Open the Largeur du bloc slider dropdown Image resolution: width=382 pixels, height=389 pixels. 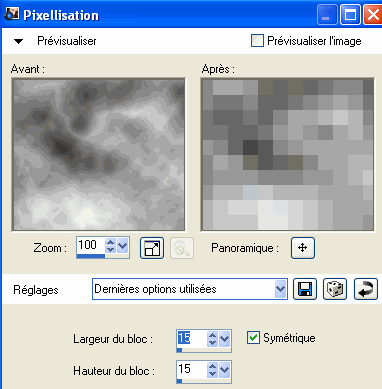coord(224,339)
